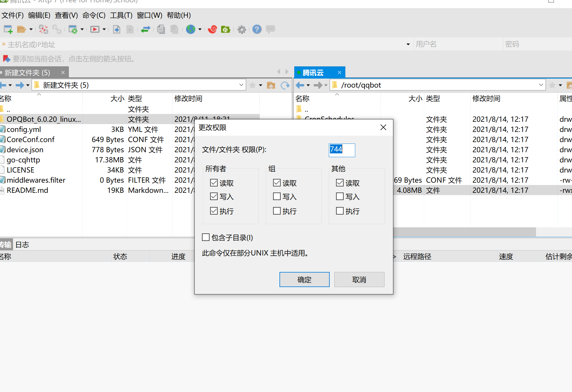Create a new session in the toolbar

point(8,29)
